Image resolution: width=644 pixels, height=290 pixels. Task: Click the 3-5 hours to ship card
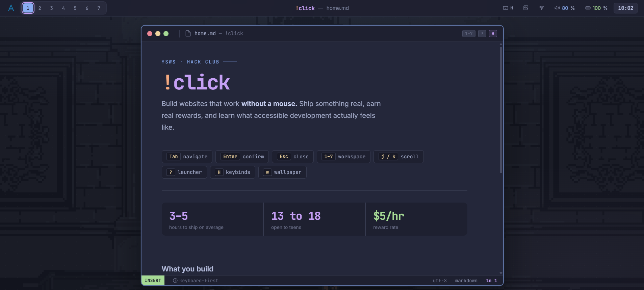(212, 219)
